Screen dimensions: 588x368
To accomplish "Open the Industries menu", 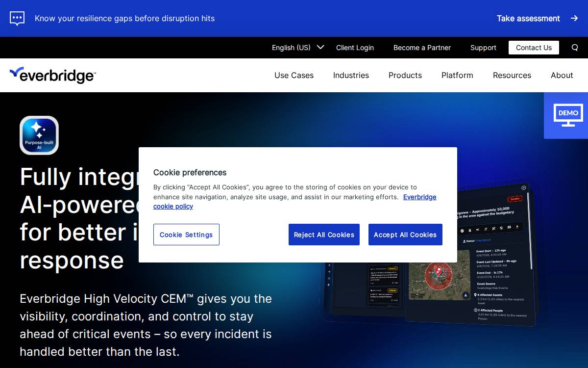I will point(351,75).
